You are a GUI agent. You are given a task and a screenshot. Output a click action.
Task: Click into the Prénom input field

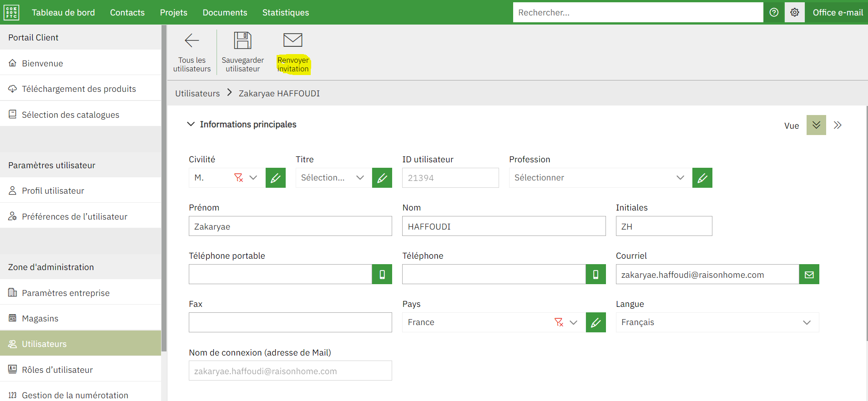[290, 226]
